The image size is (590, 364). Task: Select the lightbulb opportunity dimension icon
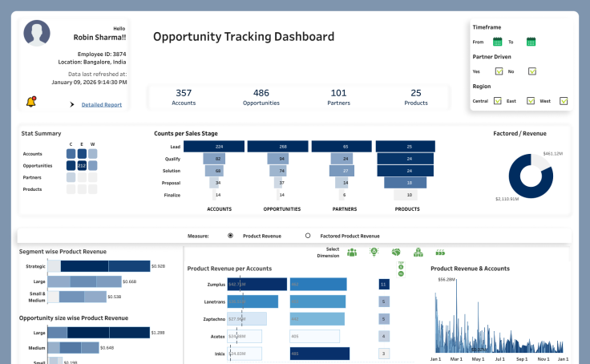point(374,253)
